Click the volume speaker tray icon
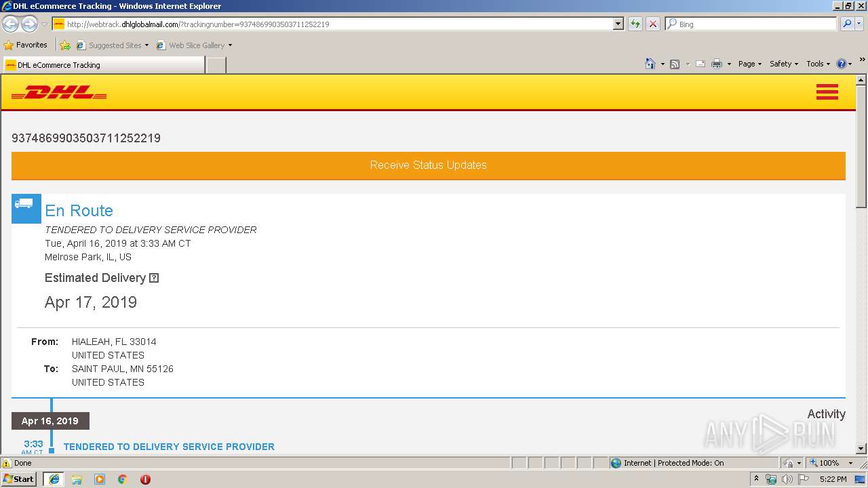Viewport: 868px width, 488px height. [x=787, y=479]
